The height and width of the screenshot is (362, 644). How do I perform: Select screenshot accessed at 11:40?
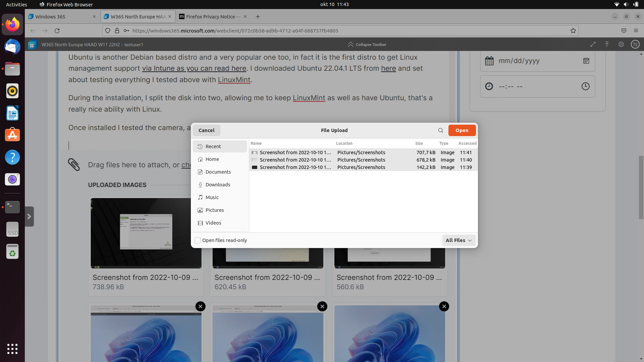point(363,160)
